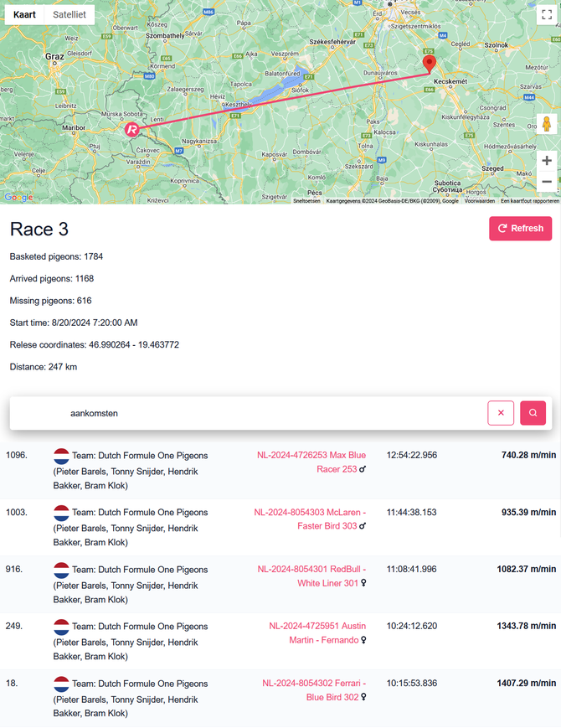Click Dutch flag icon in row 18
Viewport: 561px width, 728px height.
click(x=61, y=684)
